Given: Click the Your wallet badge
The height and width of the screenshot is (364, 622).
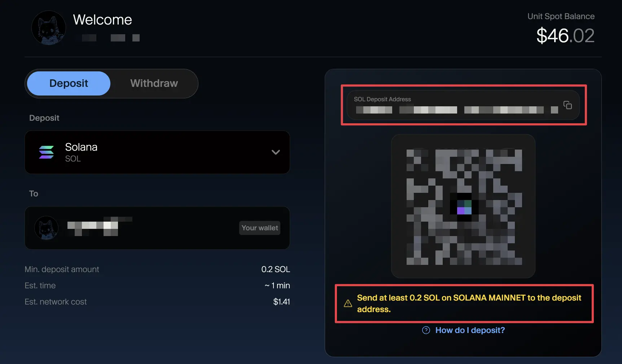Looking at the screenshot, I should point(260,228).
